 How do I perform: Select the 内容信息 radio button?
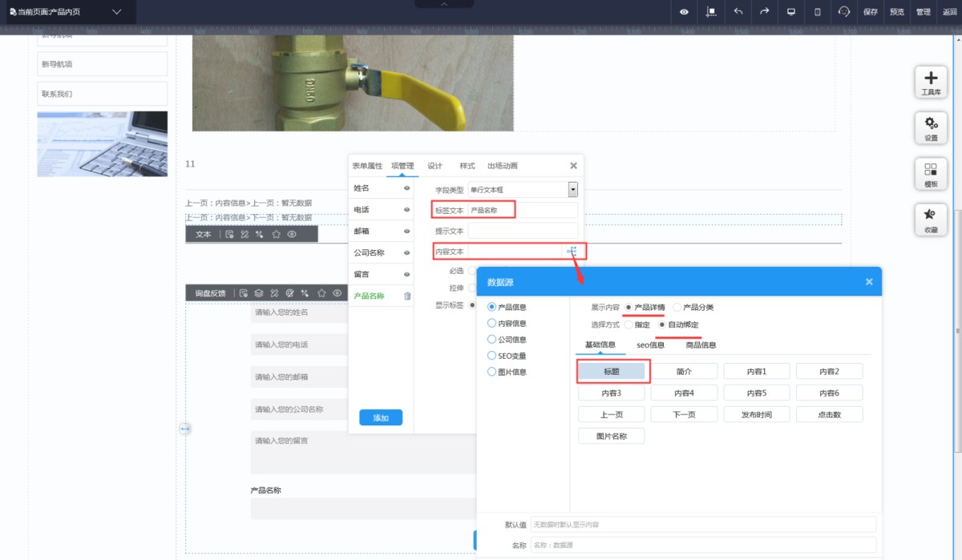pyautogui.click(x=492, y=324)
